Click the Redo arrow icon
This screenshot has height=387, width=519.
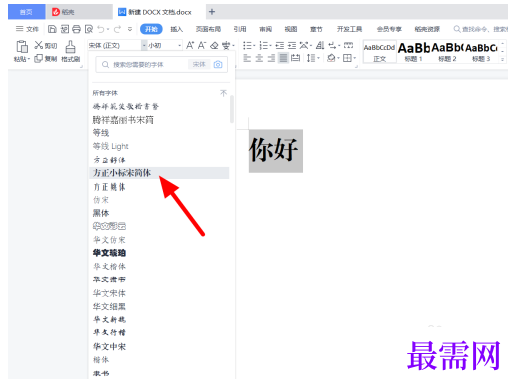[117, 29]
